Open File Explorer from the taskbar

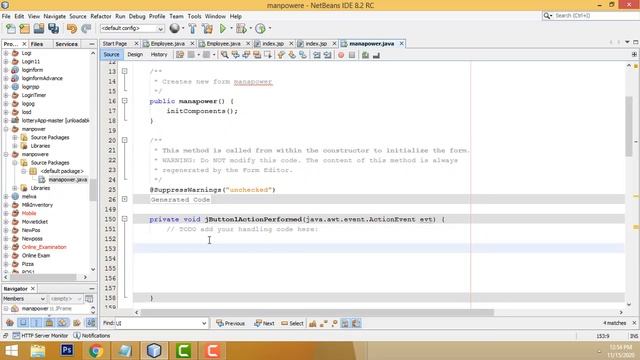point(38,351)
